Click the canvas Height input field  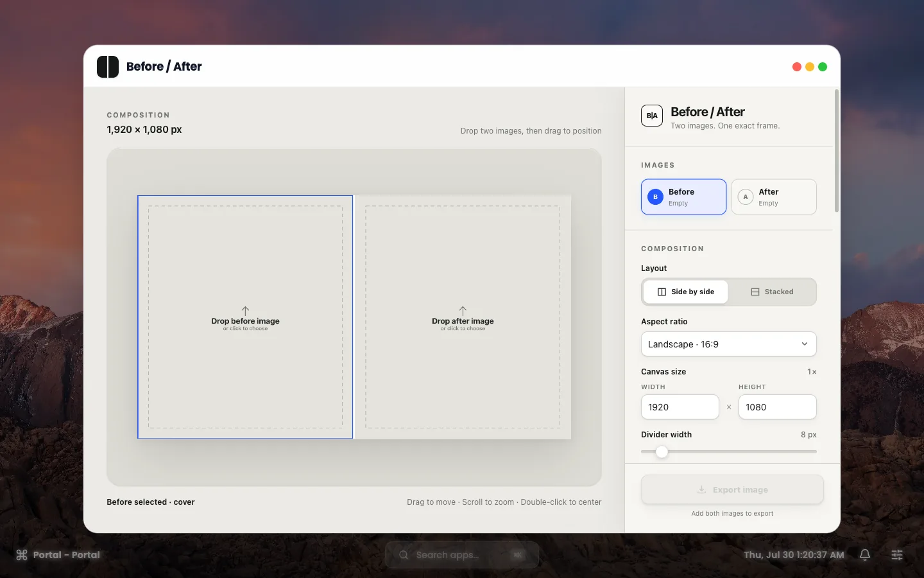(x=778, y=407)
